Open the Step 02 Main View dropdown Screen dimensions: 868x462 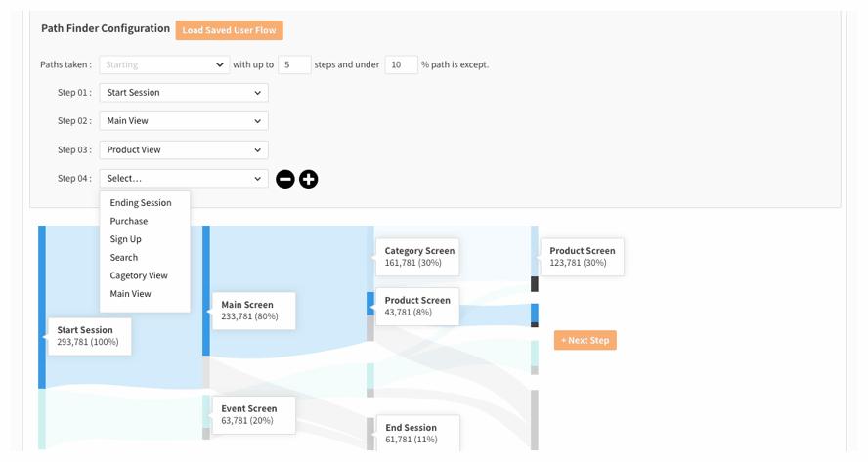[x=184, y=121]
